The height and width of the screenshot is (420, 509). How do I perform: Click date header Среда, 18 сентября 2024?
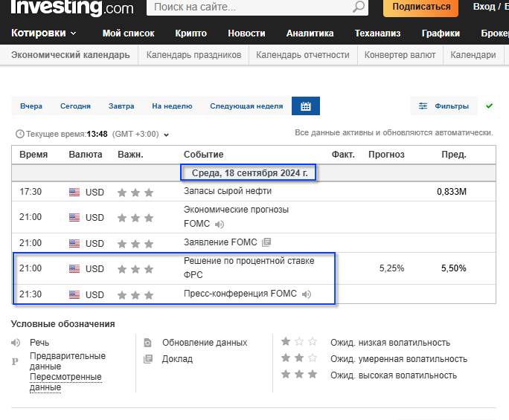[249, 173]
